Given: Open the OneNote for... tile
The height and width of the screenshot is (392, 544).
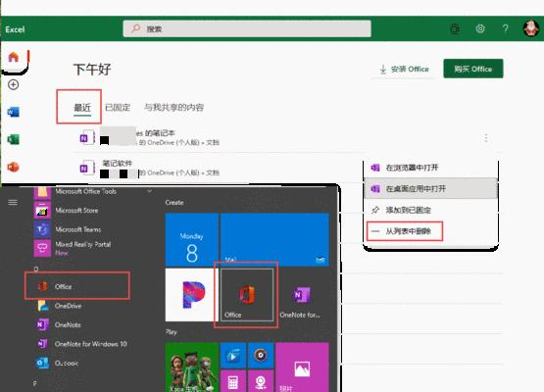Looking at the screenshot, I should point(302,295).
